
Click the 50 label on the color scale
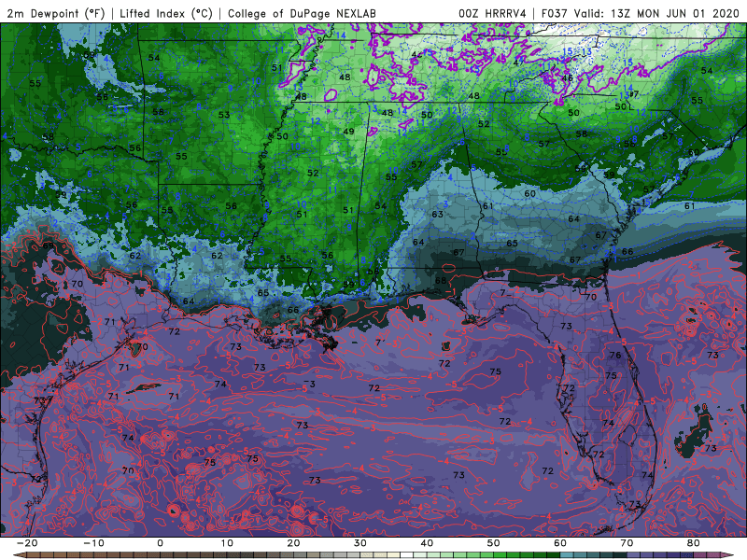494,543
